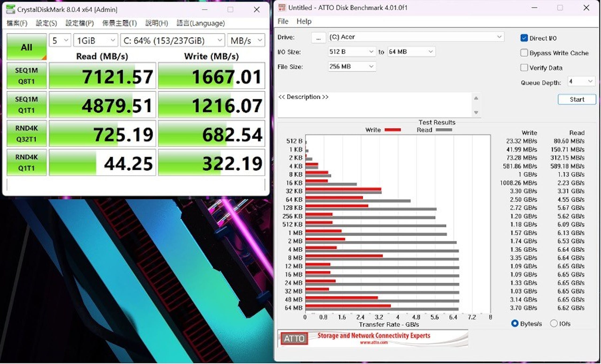Browse for drive with the ... button

pyautogui.click(x=318, y=38)
